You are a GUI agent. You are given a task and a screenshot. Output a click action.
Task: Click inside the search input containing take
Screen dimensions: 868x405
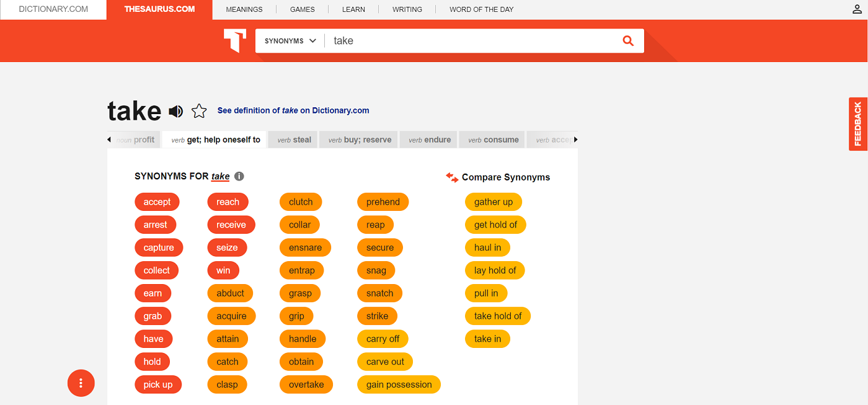[x=434, y=40]
